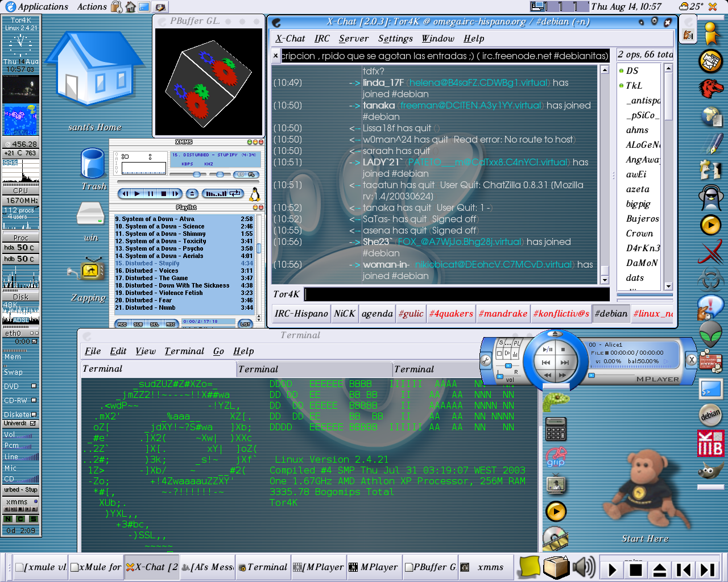728x582 pixels.
Task: Click the round debian dock icon
Action: tap(710, 415)
